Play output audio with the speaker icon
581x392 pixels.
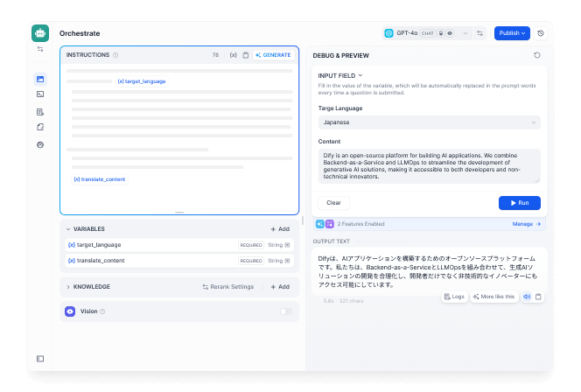[527, 297]
